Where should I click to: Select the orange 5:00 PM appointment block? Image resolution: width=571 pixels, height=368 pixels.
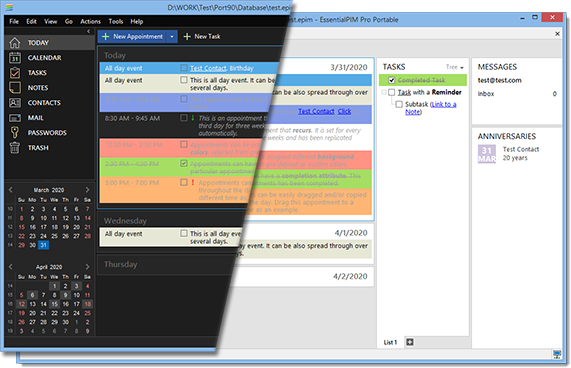tap(174, 190)
